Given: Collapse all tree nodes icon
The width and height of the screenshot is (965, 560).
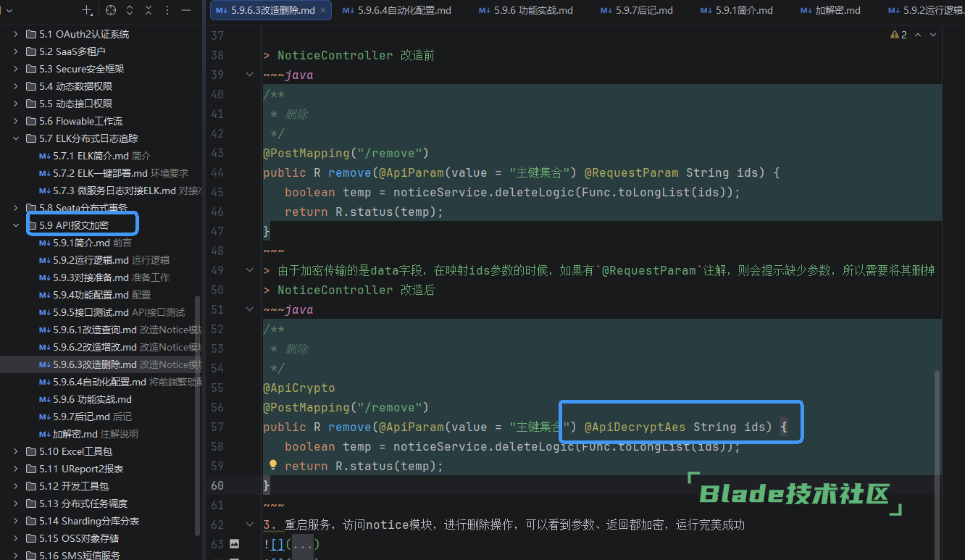Looking at the screenshot, I should [x=149, y=10].
